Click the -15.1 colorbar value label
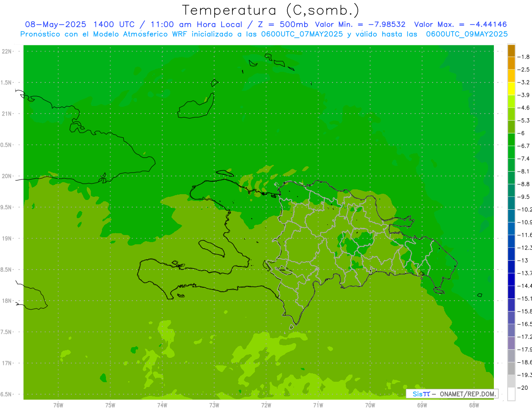Screen dimensions: 532x411 [x=524, y=299]
